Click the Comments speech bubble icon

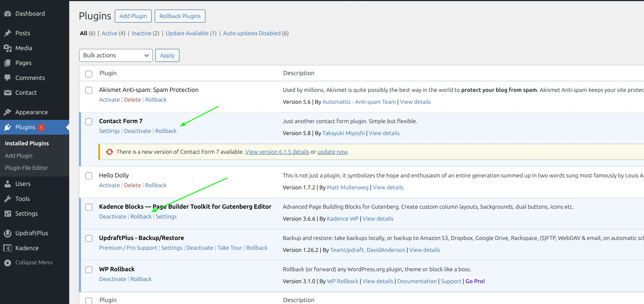8,78
